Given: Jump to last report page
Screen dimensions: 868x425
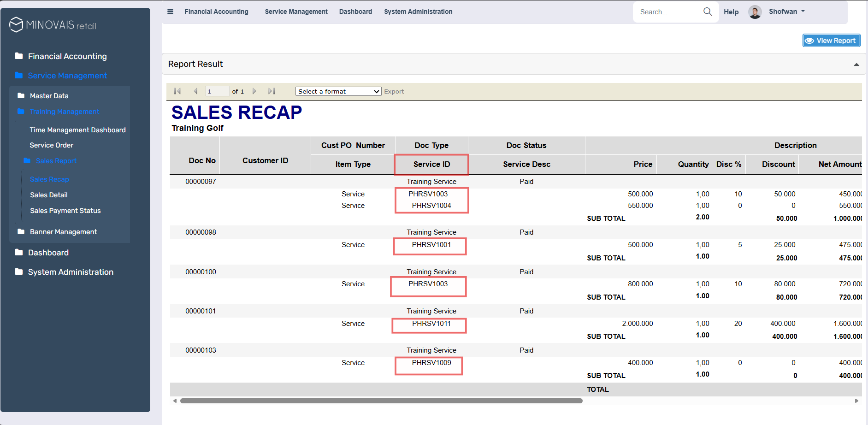Looking at the screenshot, I should (x=272, y=91).
